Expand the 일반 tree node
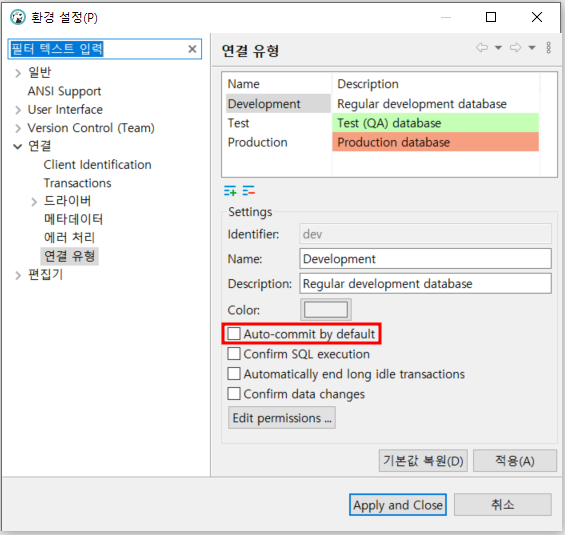 coord(18,73)
